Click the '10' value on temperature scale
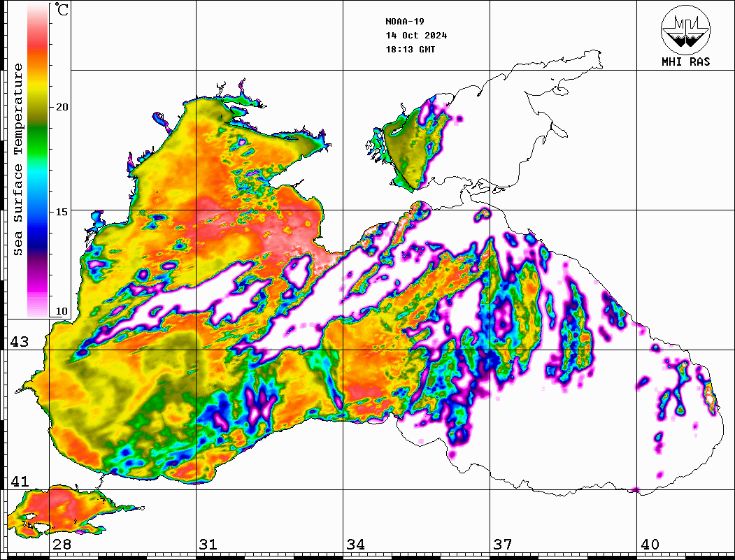Viewport: 735px width, 560px height. 62,311
